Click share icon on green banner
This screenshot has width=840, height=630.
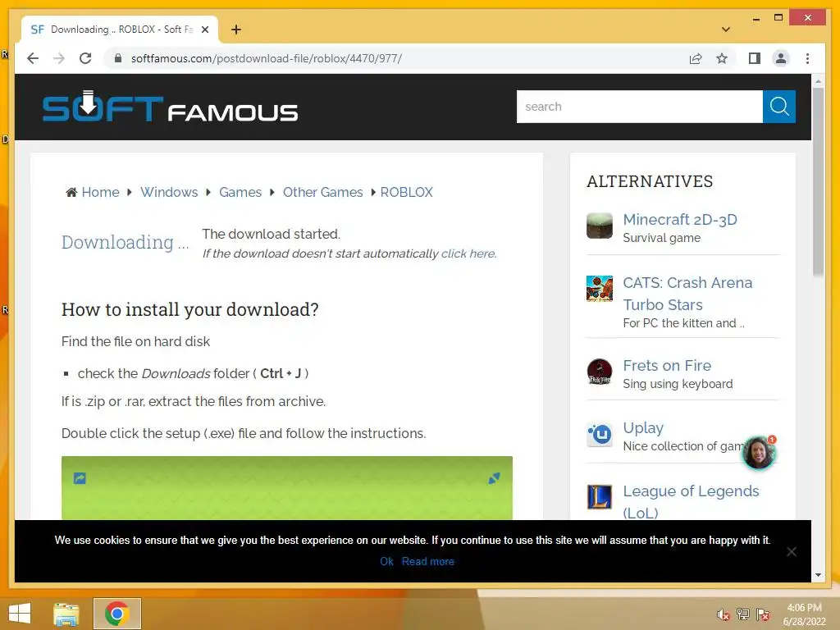(x=80, y=478)
